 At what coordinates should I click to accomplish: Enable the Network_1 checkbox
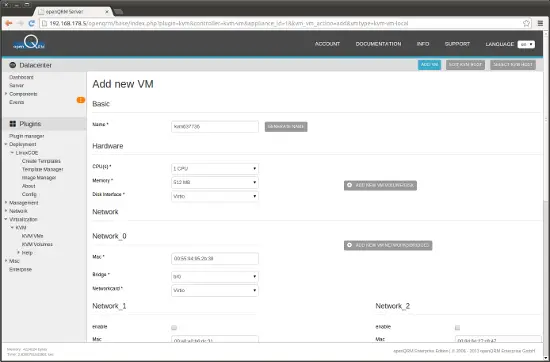click(x=174, y=328)
